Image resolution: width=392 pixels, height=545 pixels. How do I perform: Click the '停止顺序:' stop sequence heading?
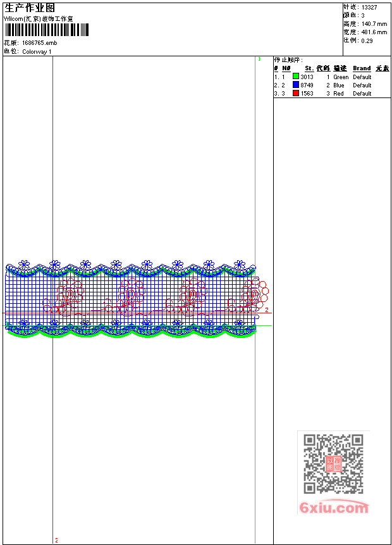(x=288, y=60)
